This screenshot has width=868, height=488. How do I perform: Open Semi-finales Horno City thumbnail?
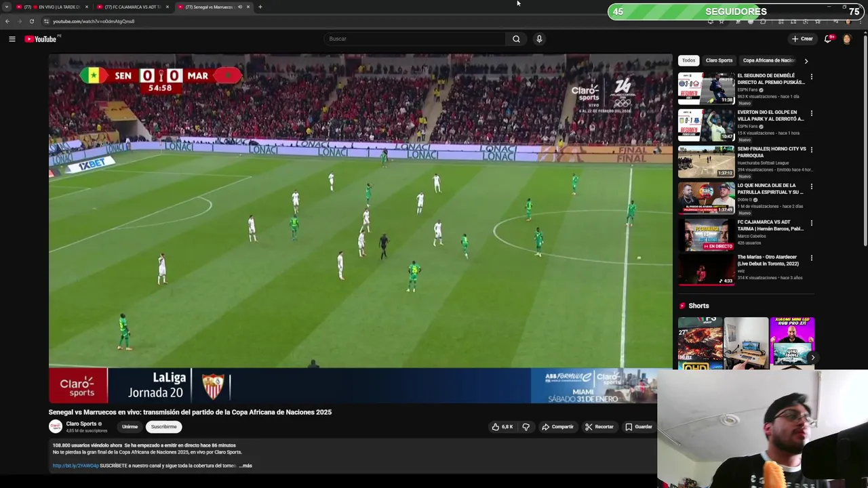click(706, 161)
